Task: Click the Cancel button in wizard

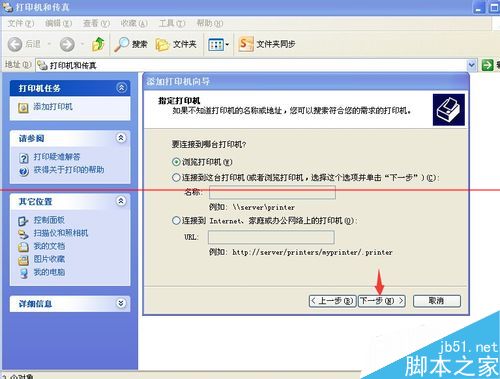Action: point(437,301)
